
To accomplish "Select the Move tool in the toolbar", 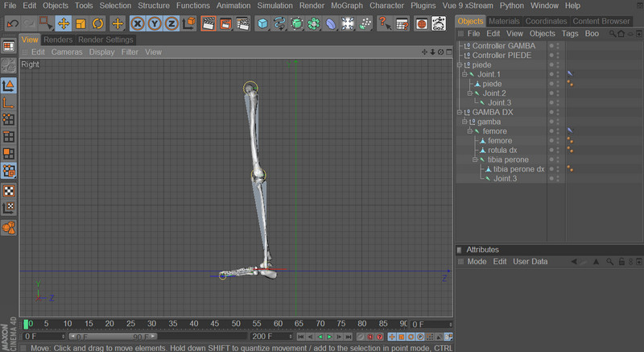I will 64,23.
